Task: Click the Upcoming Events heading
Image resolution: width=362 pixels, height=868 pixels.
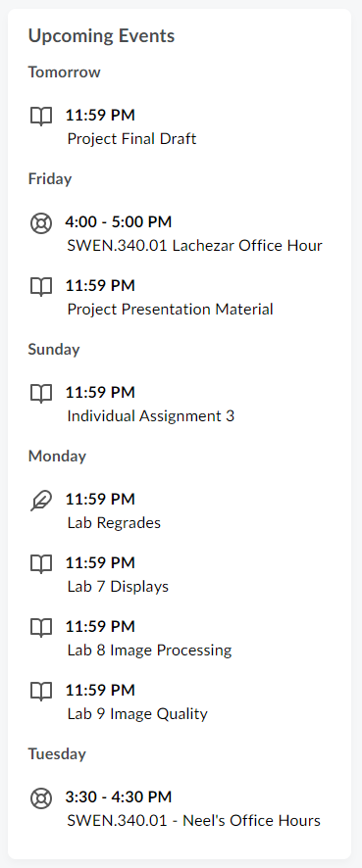Action: pyautogui.click(x=101, y=36)
